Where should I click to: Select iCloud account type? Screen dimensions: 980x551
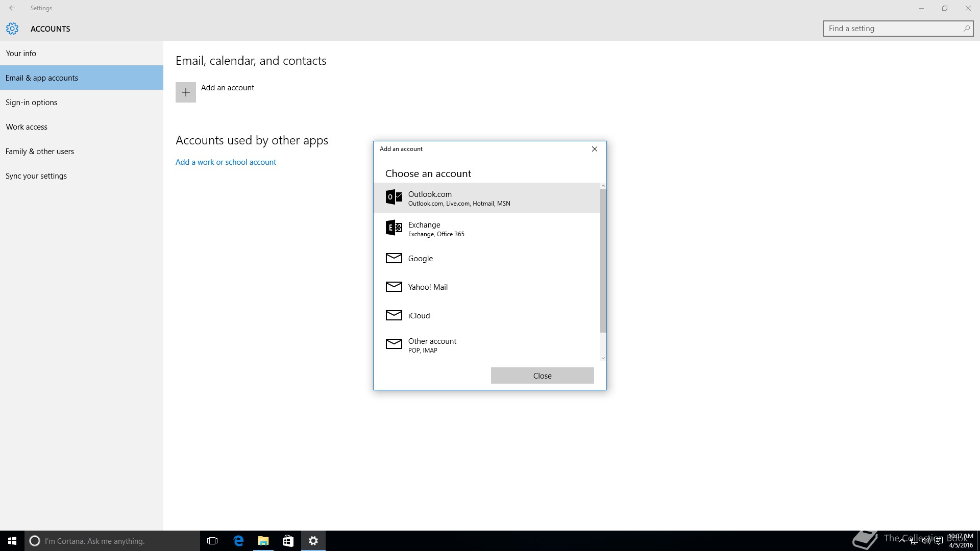pos(487,315)
